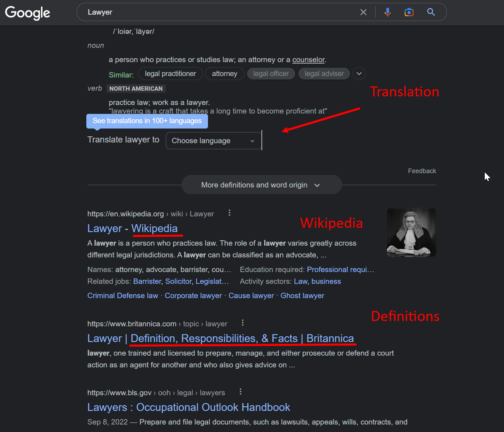The height and width of the screenshot is (432, 504).
Task: Clear the search box with the X icon
Action: (x=363, y=12)
